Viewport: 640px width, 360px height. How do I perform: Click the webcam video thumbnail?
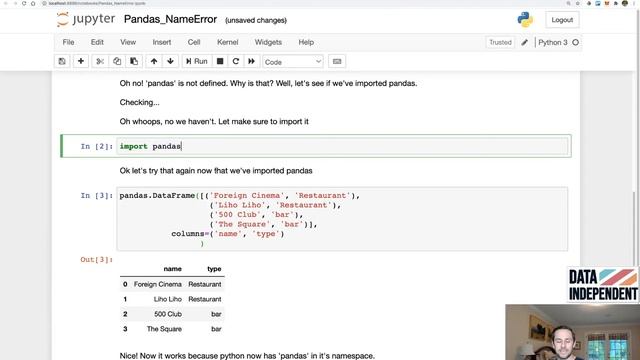coord(573,332)
